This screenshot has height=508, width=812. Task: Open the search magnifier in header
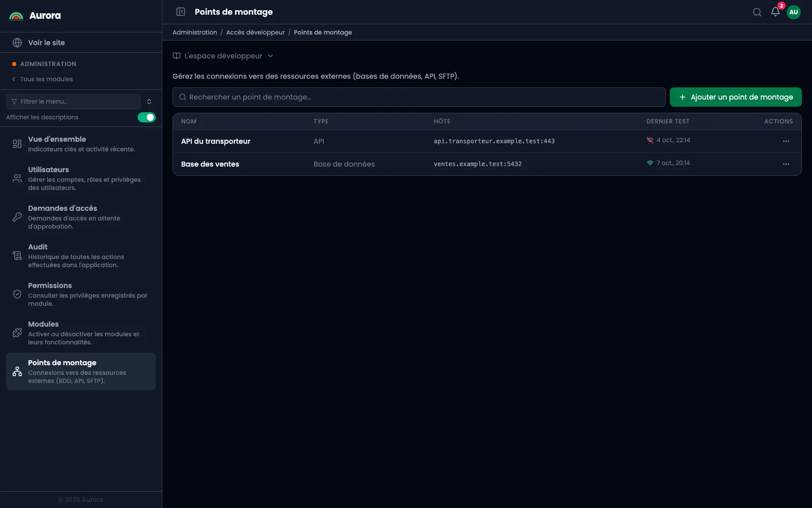pos(757,12)
